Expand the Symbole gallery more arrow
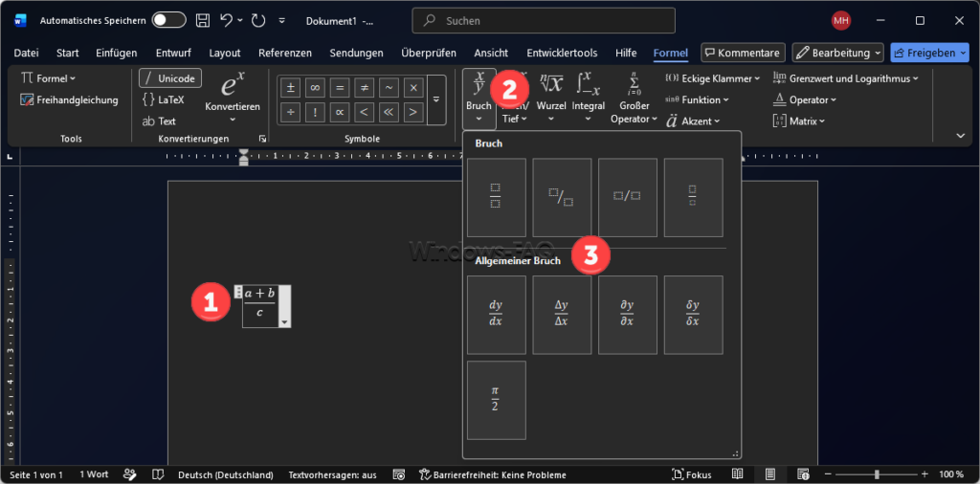The height and width of the screenshot is (484, 980). pos(436,99)
